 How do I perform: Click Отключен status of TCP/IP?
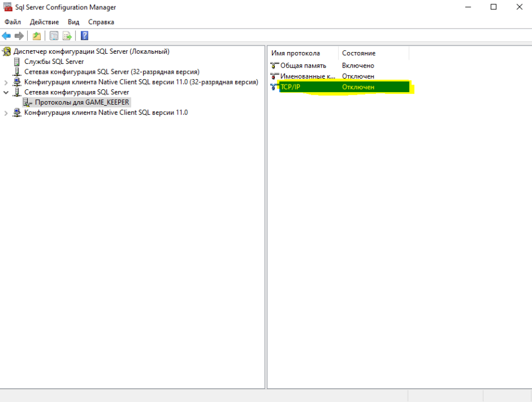(358, 87)
